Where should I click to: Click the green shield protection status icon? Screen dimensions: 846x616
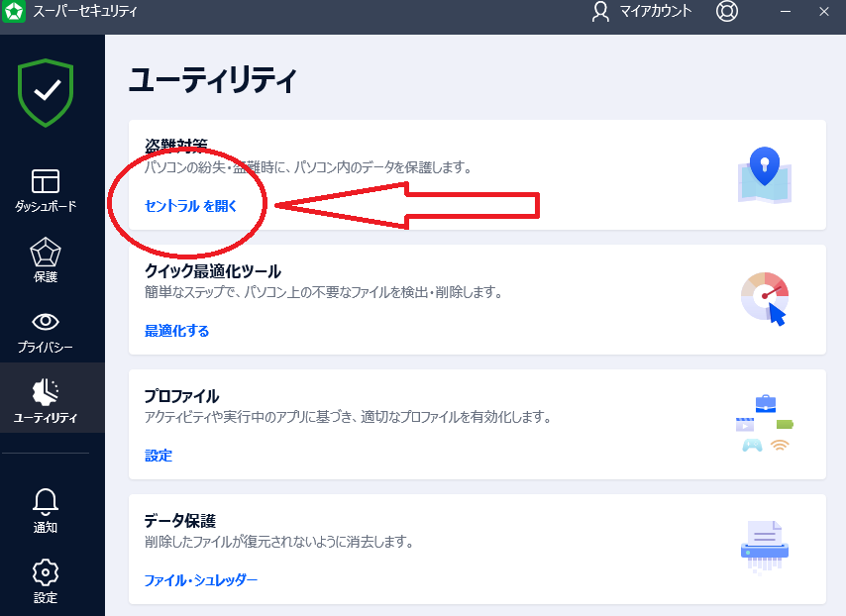pyautogui.click(x=46, y=92)
